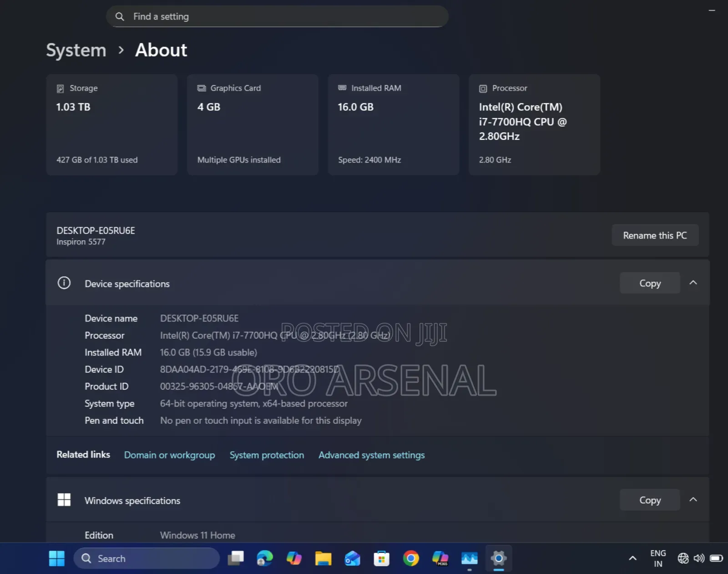Copy the device specifications
728x574 pixels.
pyautogui.click(x=650, y=283)
